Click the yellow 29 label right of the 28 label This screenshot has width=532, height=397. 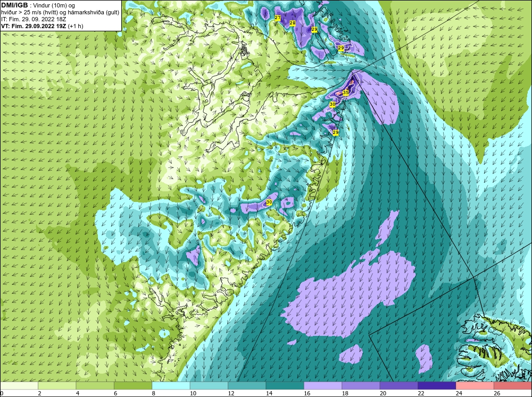coord(314,30)
